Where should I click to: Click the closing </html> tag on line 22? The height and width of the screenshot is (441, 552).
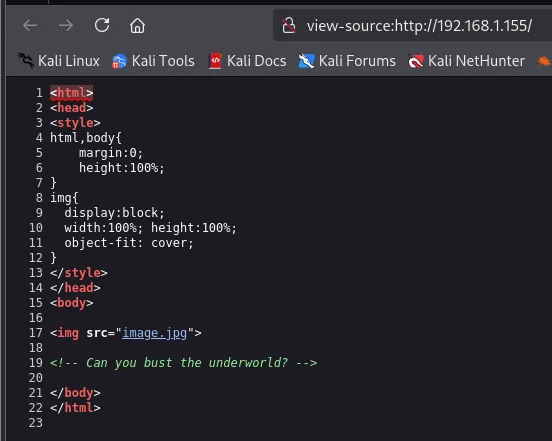click(x=75, y=408)
